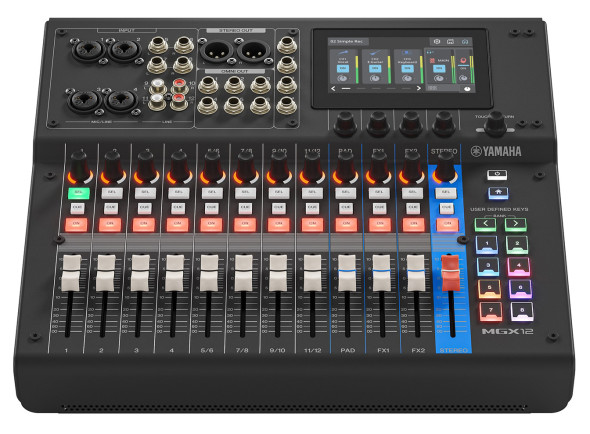Tap CH1 ON button on touchscreen
Viewport: 590px width, 434px height.
(x=343, y=68)
